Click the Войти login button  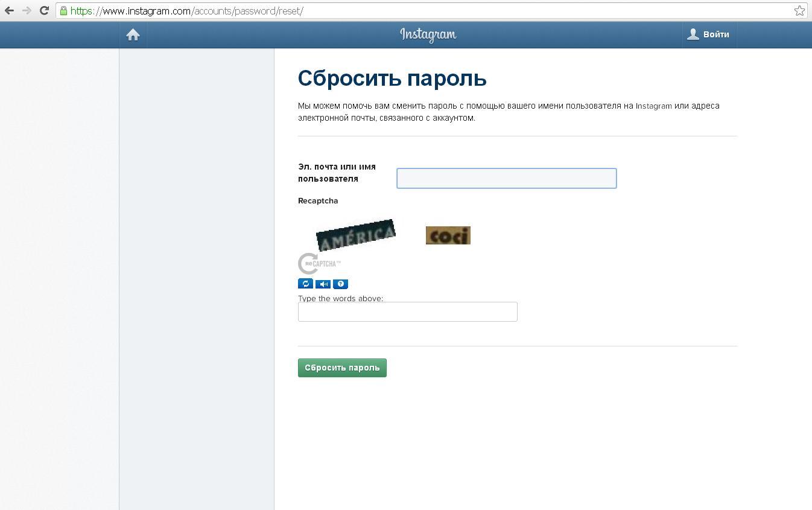click(709, 35)
